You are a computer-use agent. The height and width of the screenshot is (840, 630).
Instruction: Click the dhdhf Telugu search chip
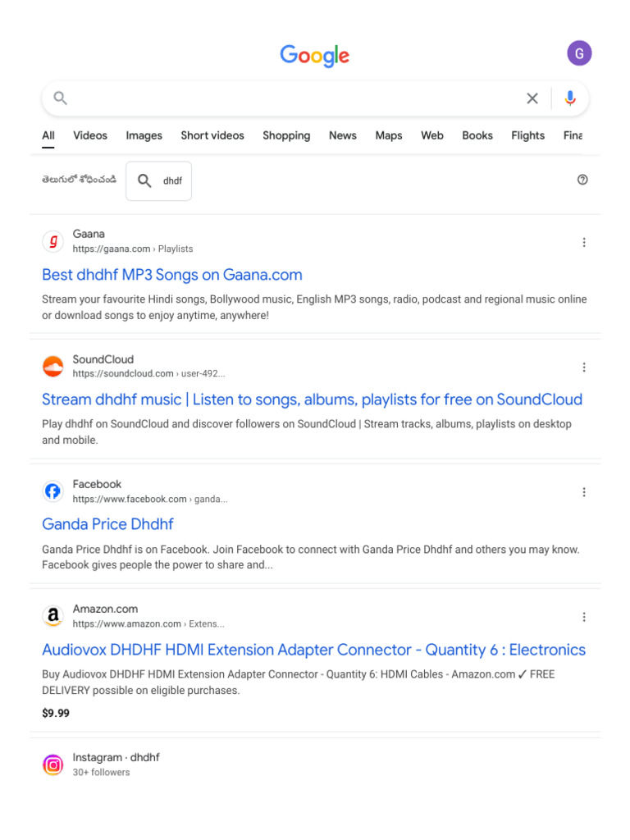pos(159,180)
